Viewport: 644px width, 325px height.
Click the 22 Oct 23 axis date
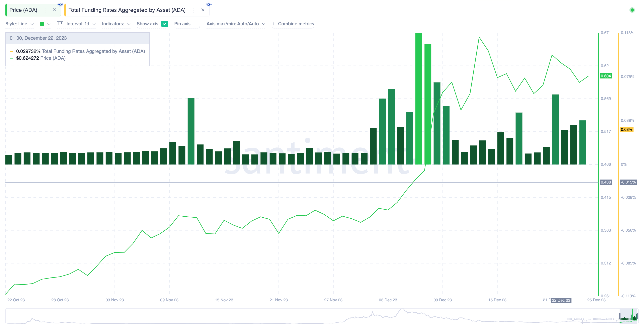point(16,300)
